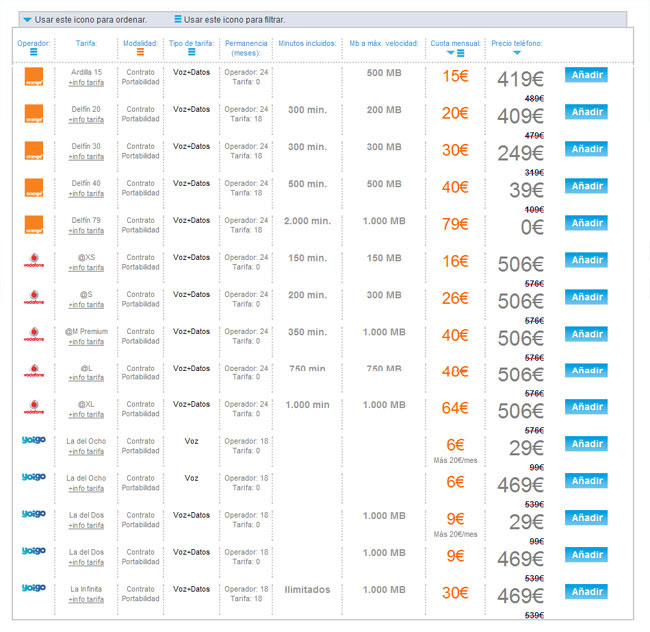Click the Vodafone logo in @XL row
650x632 pixels.
point(34,407)
